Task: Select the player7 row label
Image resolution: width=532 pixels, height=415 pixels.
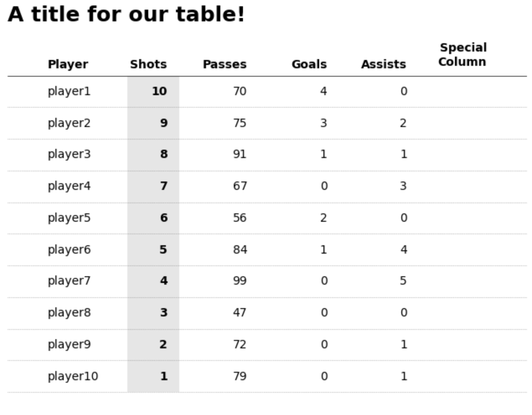Action: pyautogui.click(x=69, y=281)
